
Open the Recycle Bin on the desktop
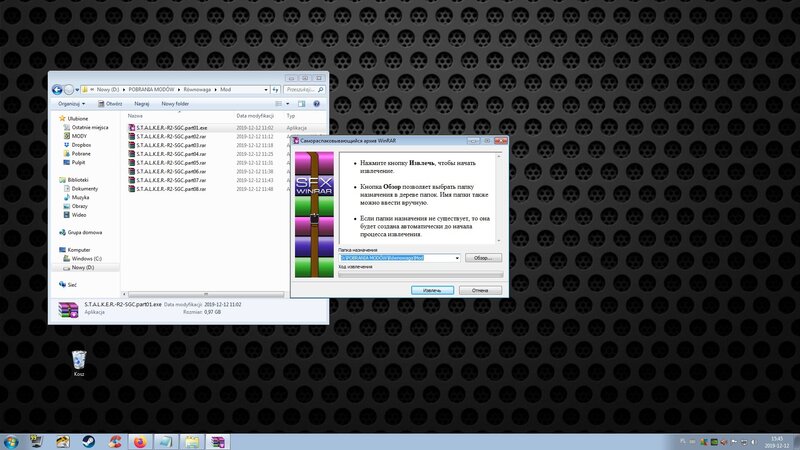click(x=79, y=359)
